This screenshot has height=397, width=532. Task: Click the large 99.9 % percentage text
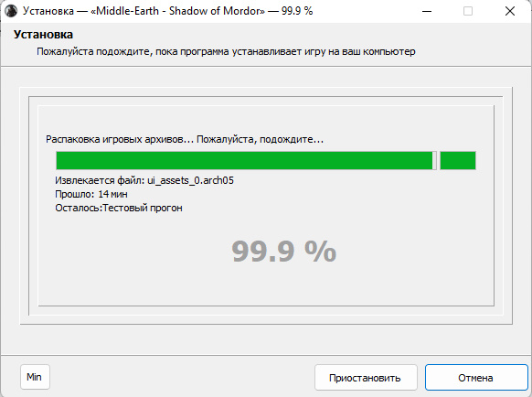[283, 252]
